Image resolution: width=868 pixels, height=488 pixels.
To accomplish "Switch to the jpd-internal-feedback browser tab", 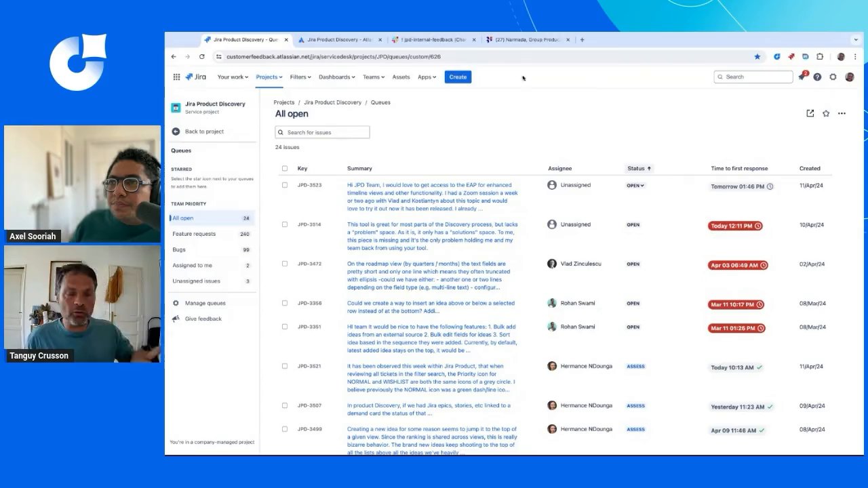I will click(x=434, y=39).
